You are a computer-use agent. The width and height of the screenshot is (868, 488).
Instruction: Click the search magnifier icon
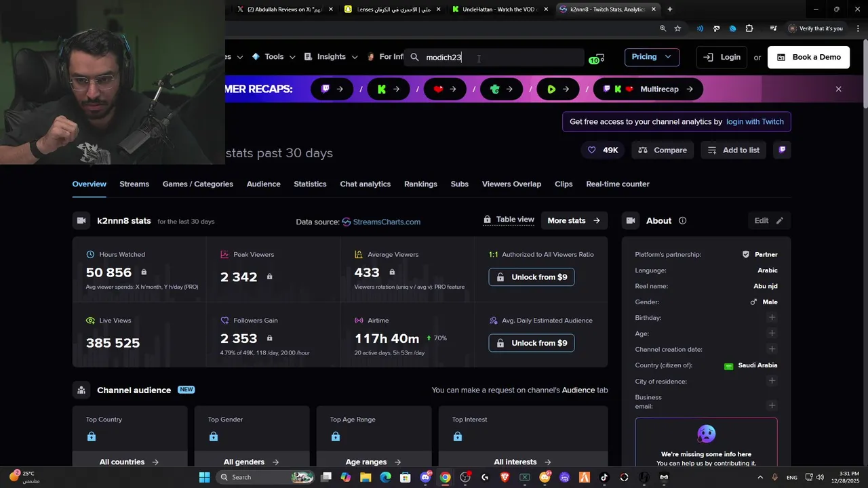[414, 58]
